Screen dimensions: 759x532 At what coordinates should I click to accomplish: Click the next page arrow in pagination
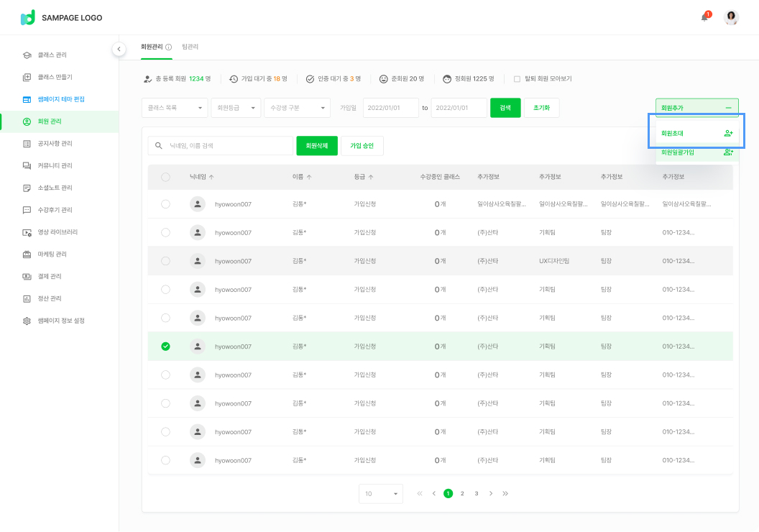491,493
